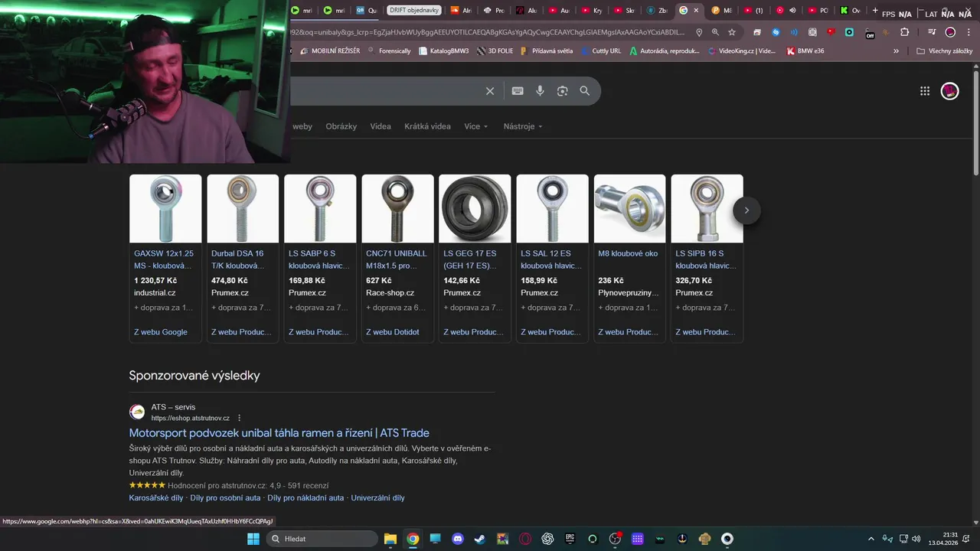Image resolution: width=980 pixels, height=551 pixels.
Task: Bookmark this page with the star icon
Action: tap(732, 32)
